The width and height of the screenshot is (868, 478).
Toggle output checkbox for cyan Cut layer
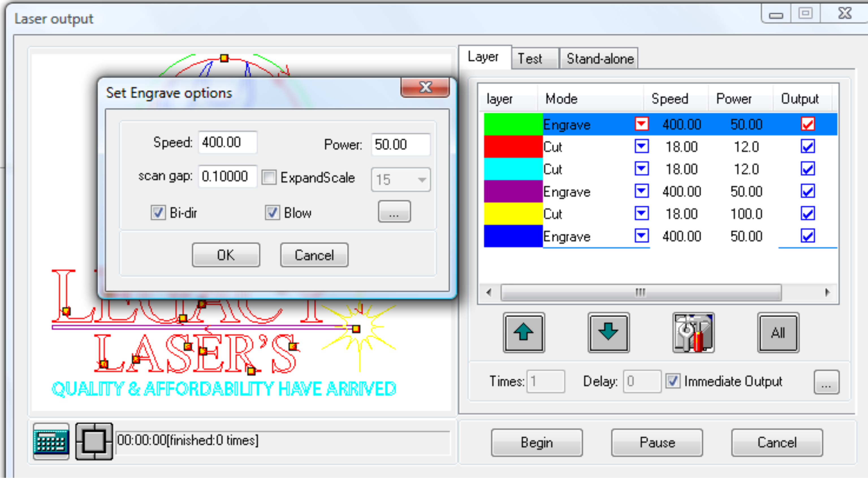808,169
